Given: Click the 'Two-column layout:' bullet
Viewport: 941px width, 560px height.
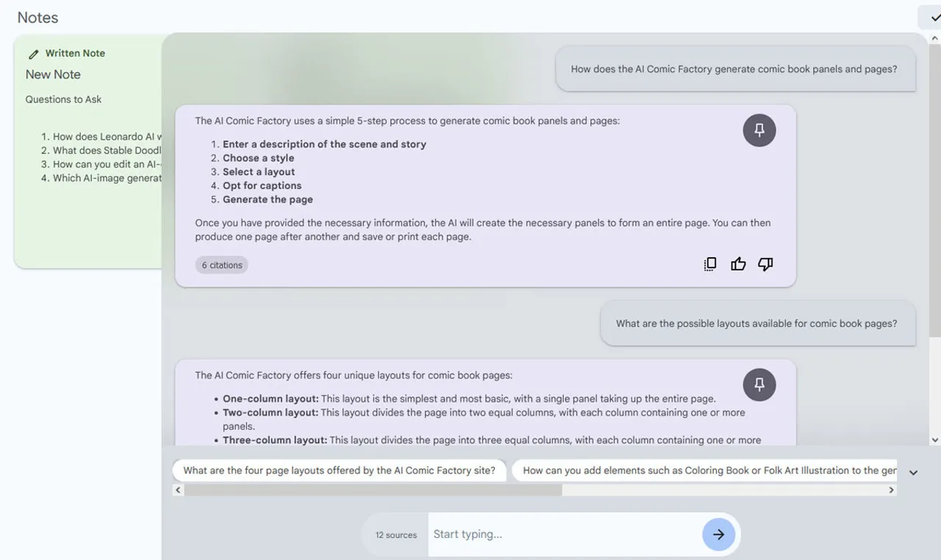Looking at the screenshot, I should point(271,412).
